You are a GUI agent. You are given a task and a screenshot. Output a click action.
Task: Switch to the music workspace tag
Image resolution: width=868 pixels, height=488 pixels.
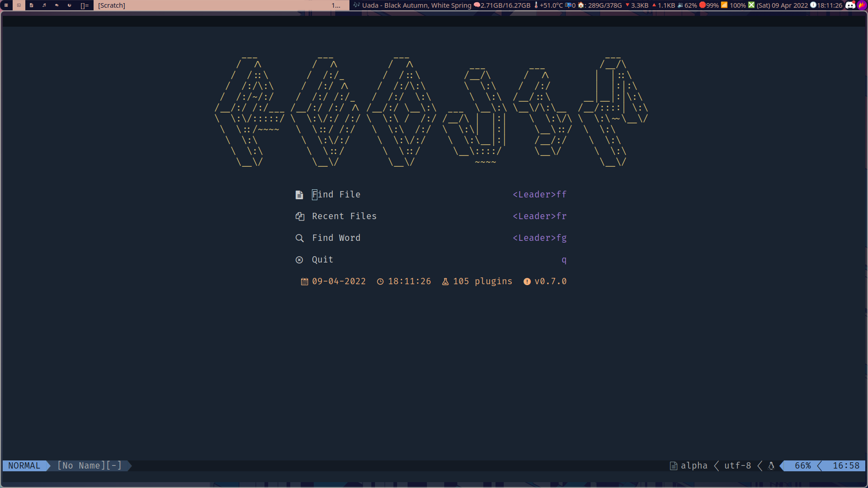click(x=44, y=5)
